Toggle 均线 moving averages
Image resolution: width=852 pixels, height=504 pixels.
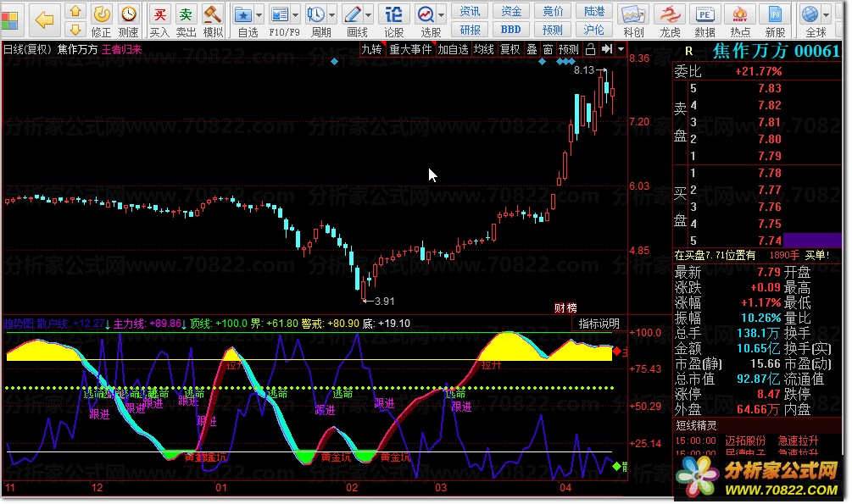click(x=483, y=49)
